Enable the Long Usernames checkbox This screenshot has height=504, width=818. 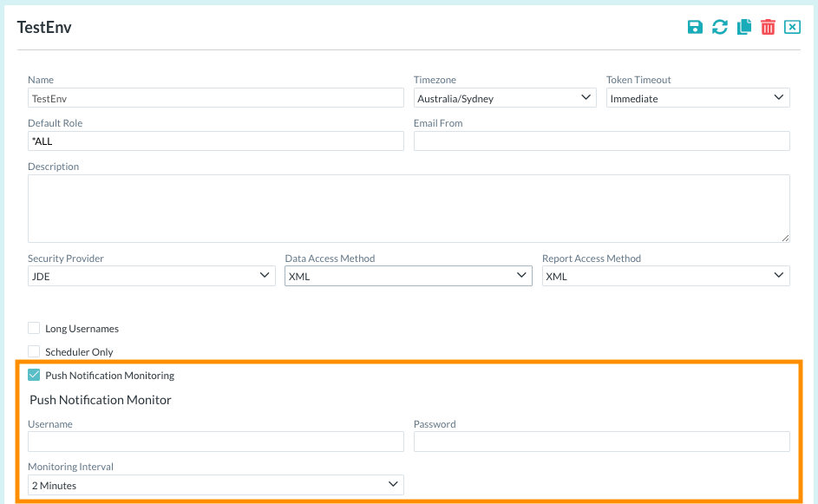point(34,328)
